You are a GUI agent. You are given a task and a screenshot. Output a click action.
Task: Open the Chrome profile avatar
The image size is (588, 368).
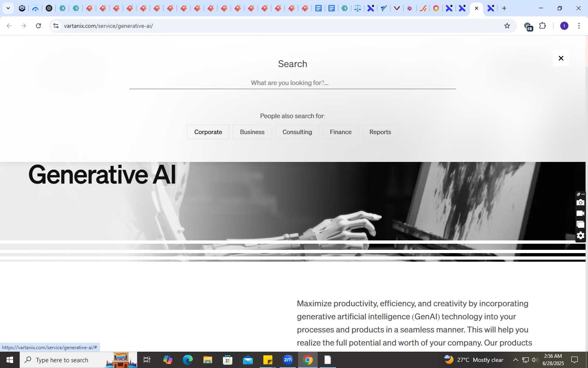point(564,26)
